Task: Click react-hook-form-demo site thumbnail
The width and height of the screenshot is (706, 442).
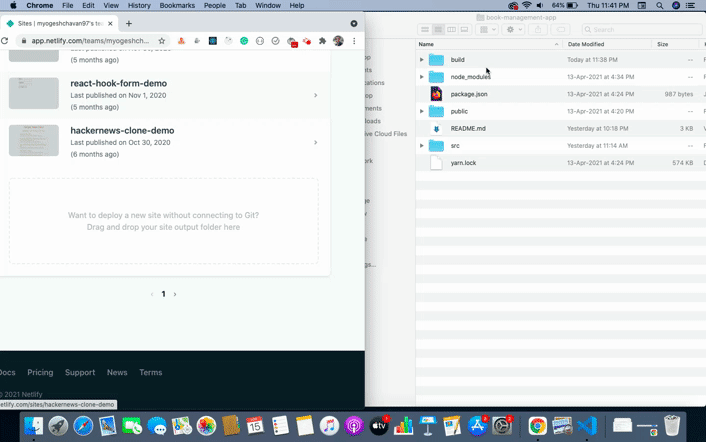Action: (34, 93)
